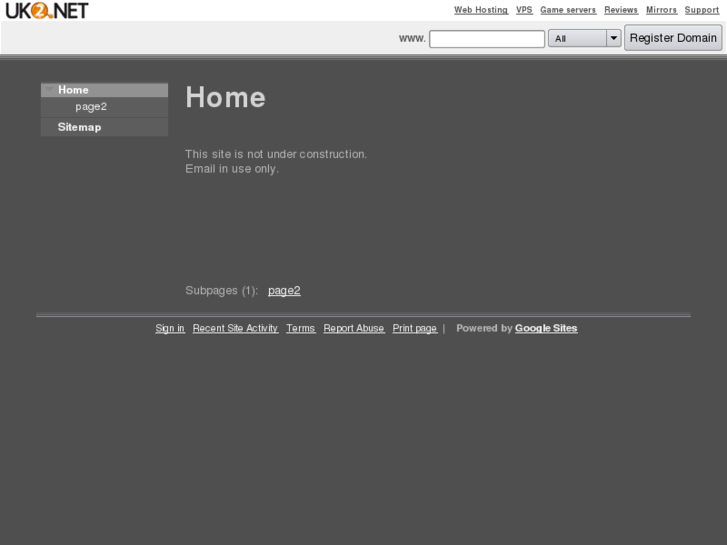Open the VPS link
Viewport: 727px width, 545px height.
coord(524,10)
